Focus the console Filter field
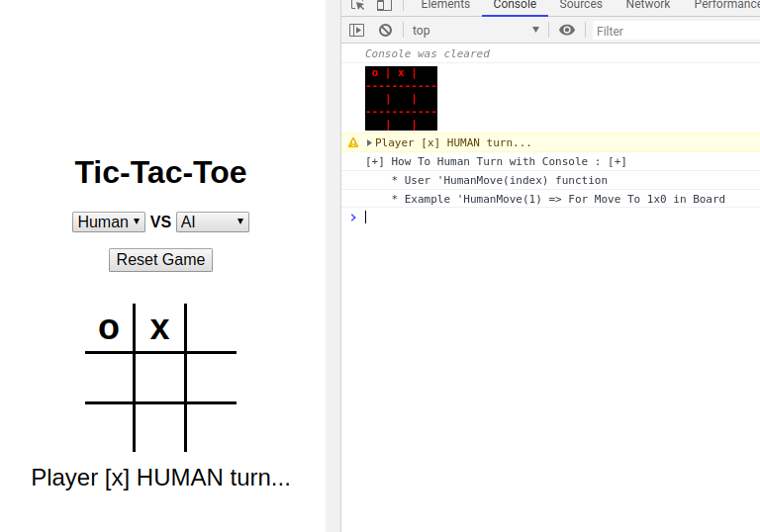 click(x=676, y=31)
